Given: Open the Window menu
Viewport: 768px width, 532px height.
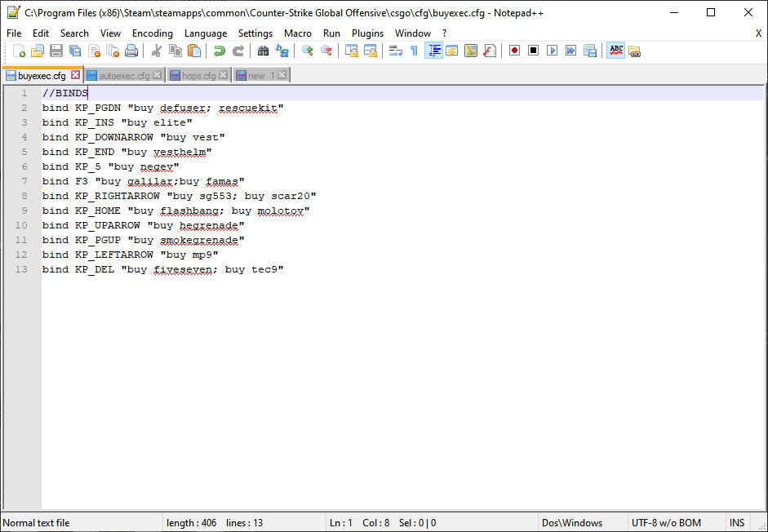Looking at the screenshot, I should [413, 33].
